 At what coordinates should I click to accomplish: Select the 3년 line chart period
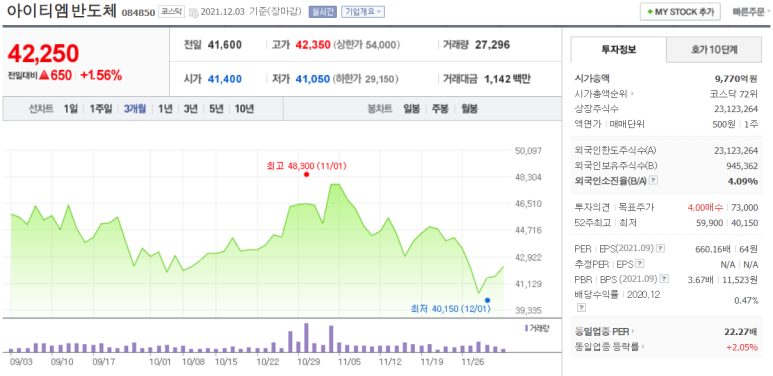click(190, 109)
